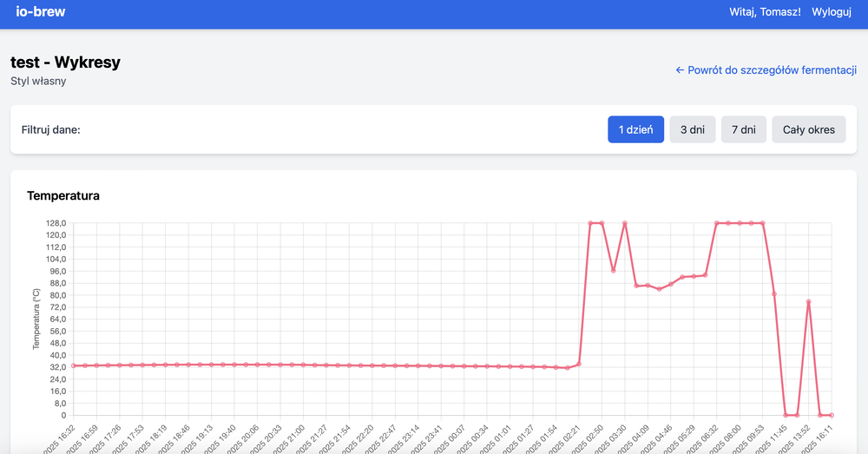The image size is (868, 454).
Task: Show data for Cały okres
Action: [x=808, y=129]
